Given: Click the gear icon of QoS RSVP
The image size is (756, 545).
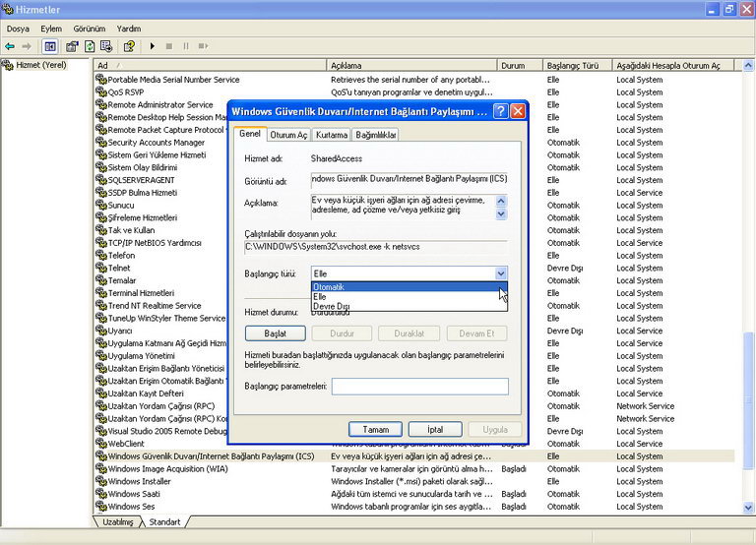Looking at the screenshot, I should click(101, 91).
